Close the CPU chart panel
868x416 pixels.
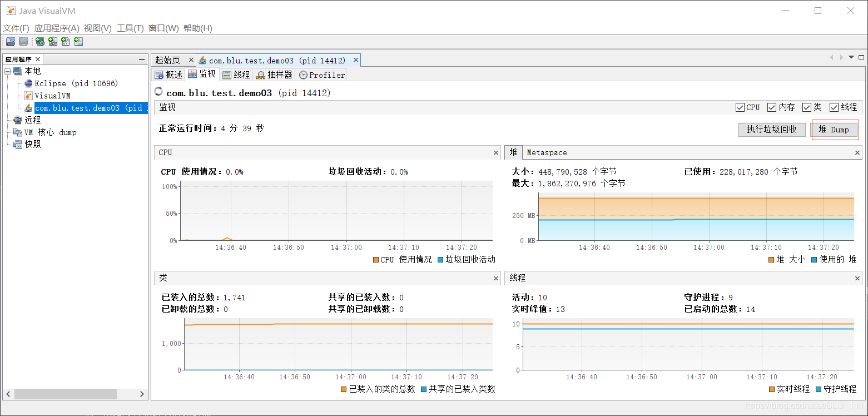496,152
